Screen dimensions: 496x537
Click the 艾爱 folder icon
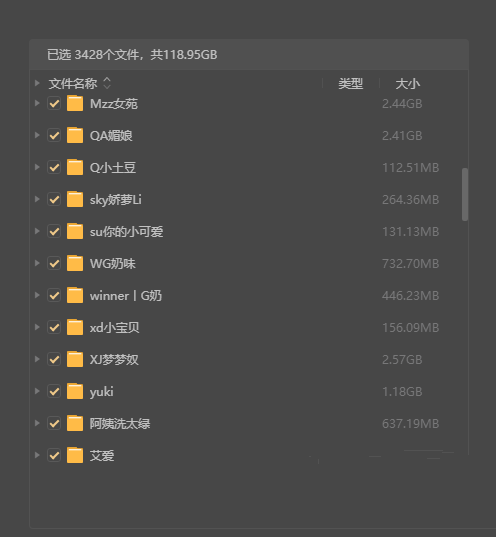point(75,455)
